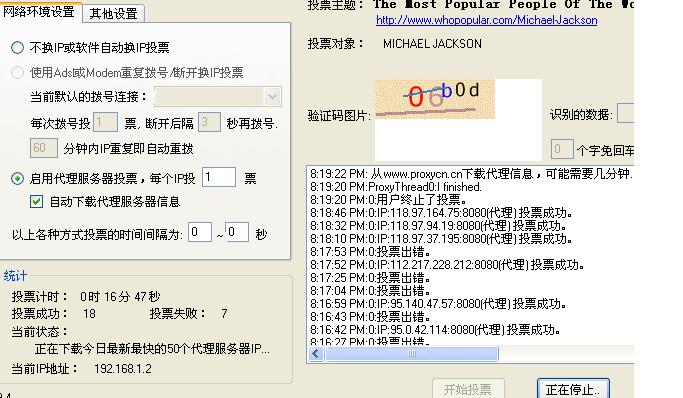The height and width of the screenshot is (398, 683).
Task: Click the 投票计时 value 0时 16分 47秒
Action: point(120,297)
